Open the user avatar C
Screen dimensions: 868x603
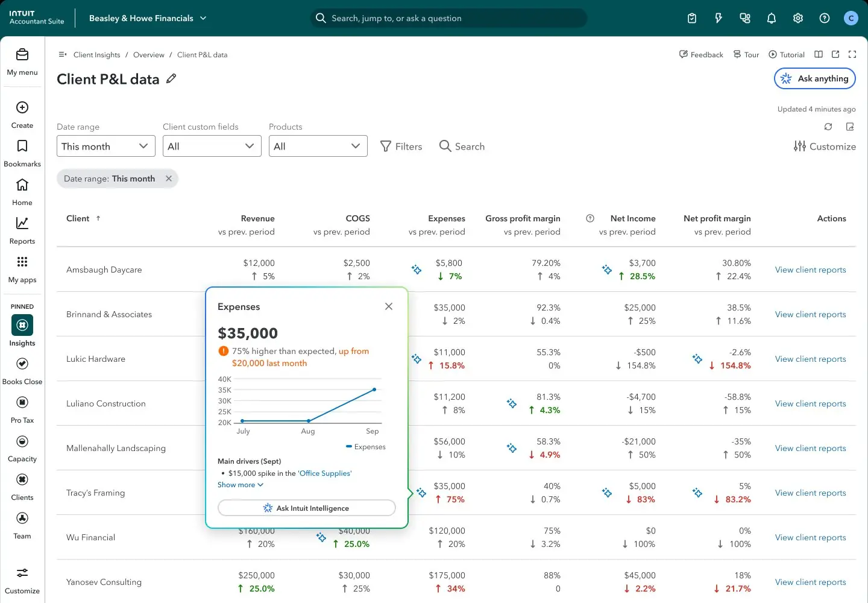pos(851,18)
